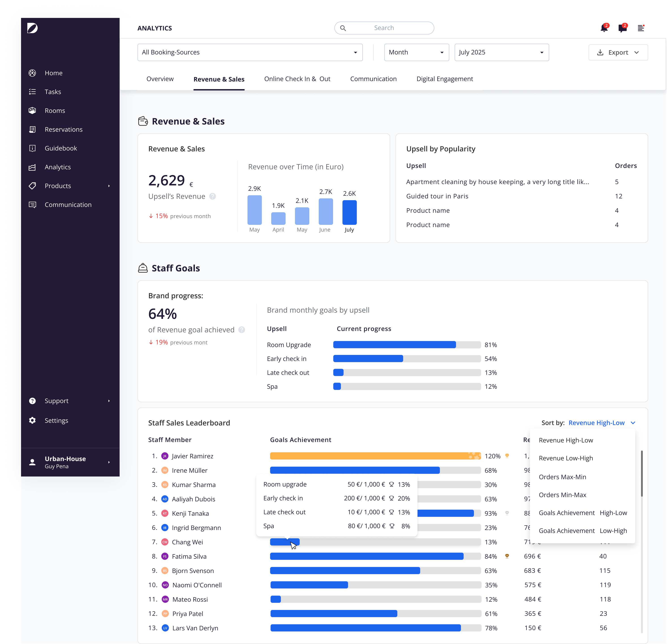Open the July 2025 date dropdown
The width and height of the screenshot is (667, 644).
click(x=501, y=52)
